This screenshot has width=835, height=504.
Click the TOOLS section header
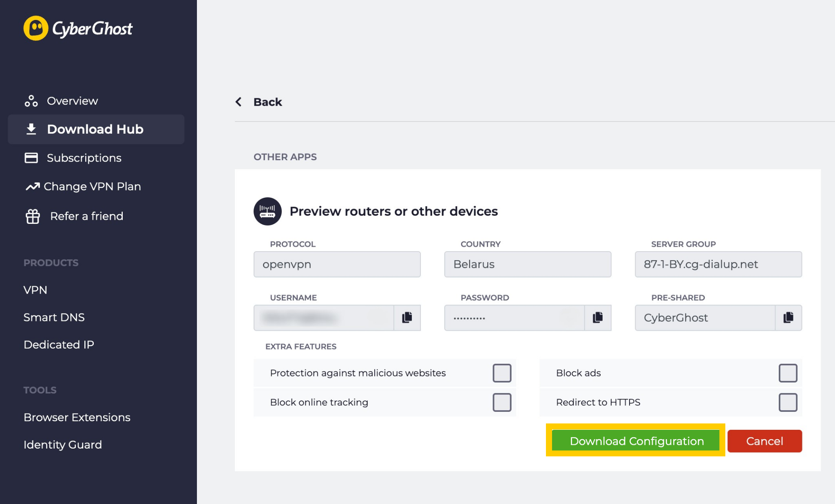coord(40,390)
